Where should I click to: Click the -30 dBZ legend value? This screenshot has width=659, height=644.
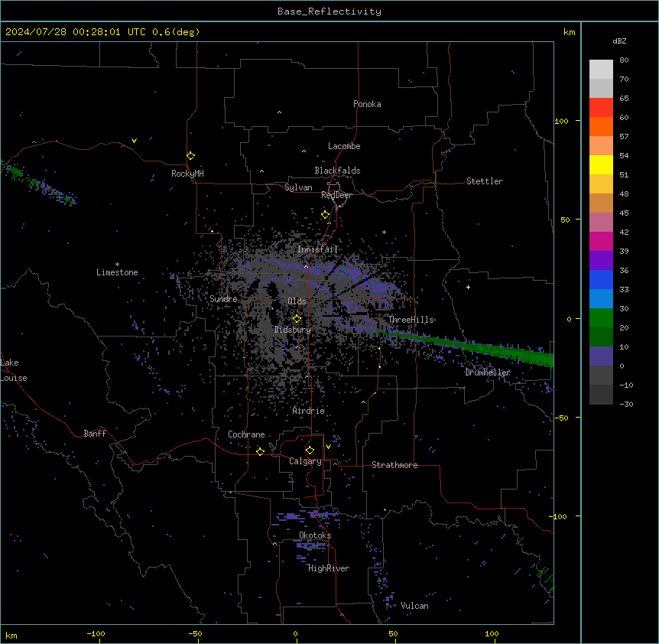pos(626,404)
